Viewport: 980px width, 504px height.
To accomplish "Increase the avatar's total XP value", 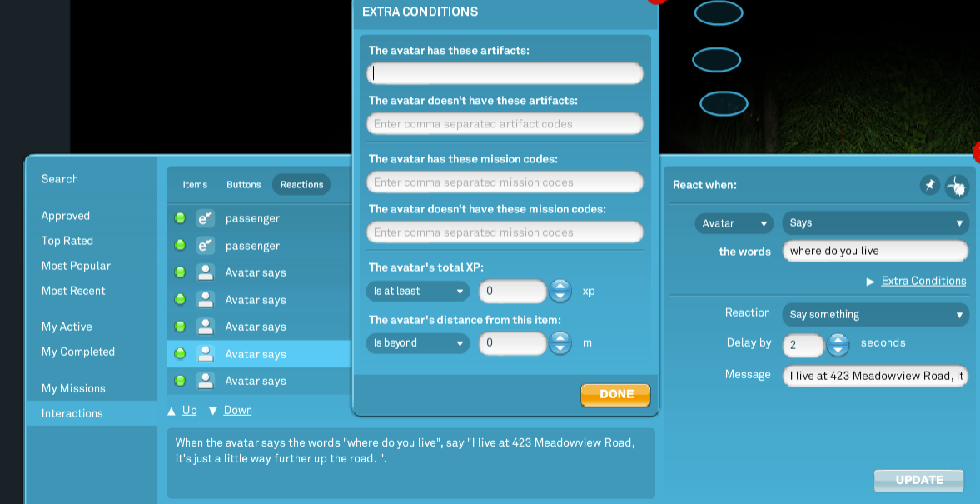I will pyautogui.click(x=560, y=285).
